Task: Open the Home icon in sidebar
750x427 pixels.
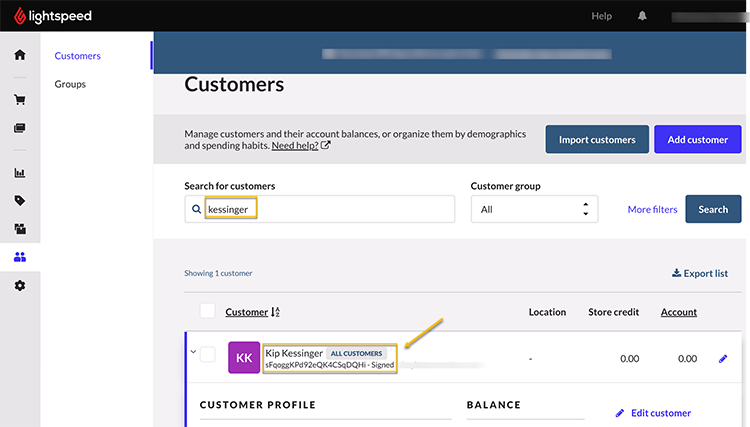Action: (x=19, y=55)
